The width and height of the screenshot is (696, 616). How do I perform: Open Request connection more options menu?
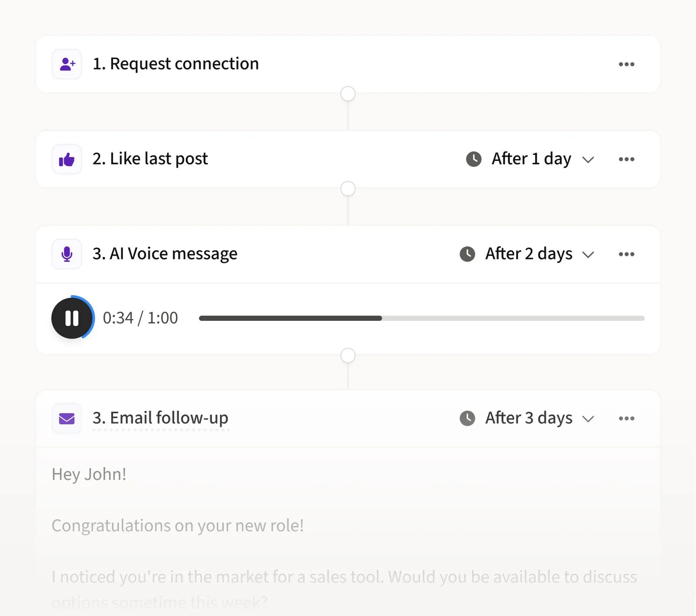click(626, 64)
